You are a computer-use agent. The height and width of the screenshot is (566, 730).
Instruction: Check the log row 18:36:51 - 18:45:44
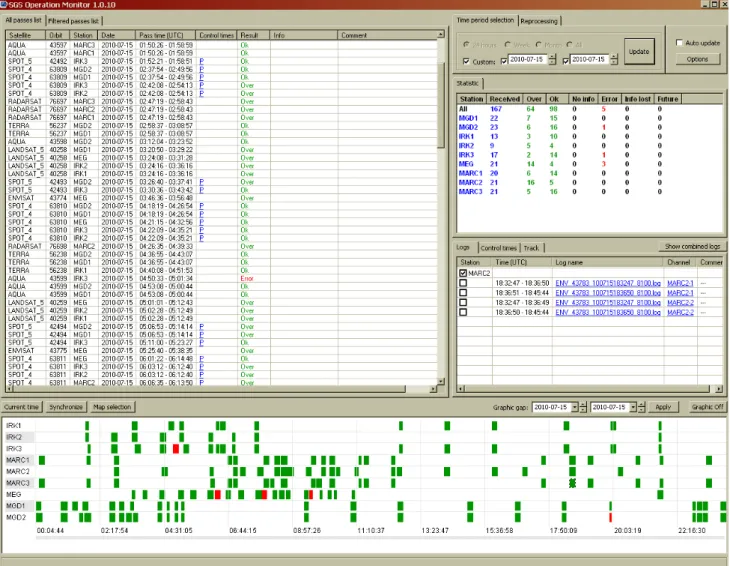click(463, 293)
